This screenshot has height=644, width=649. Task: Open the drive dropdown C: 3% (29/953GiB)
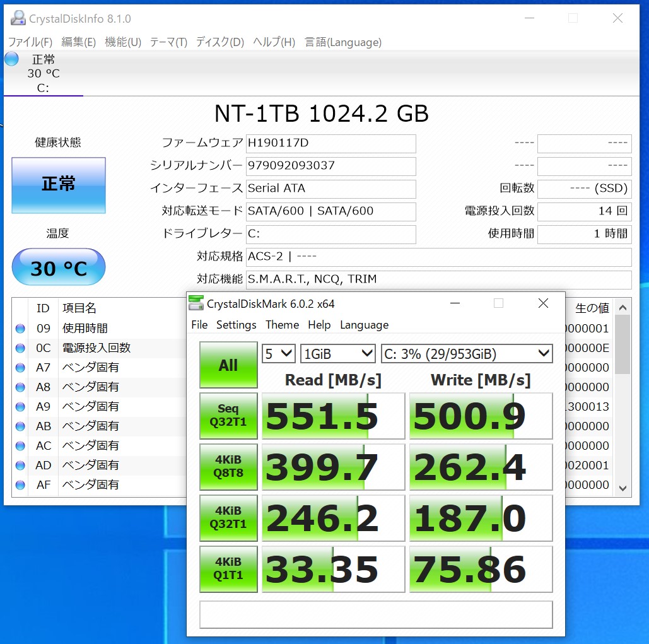pyautogui.click(x=467, y=353)
